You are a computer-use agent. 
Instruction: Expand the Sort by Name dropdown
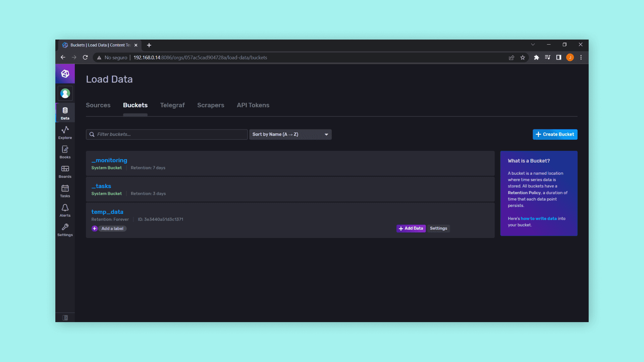pos(290,134)
